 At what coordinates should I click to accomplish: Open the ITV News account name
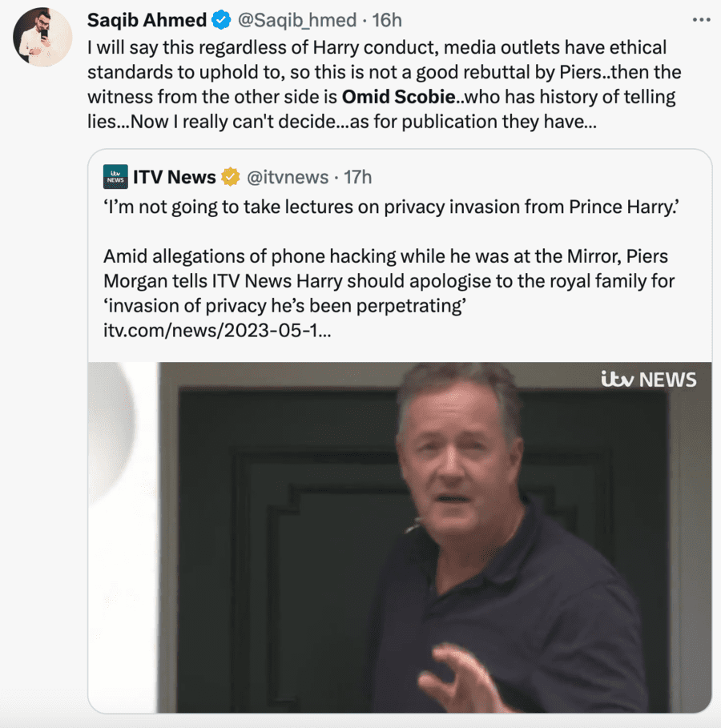point(175,177)
